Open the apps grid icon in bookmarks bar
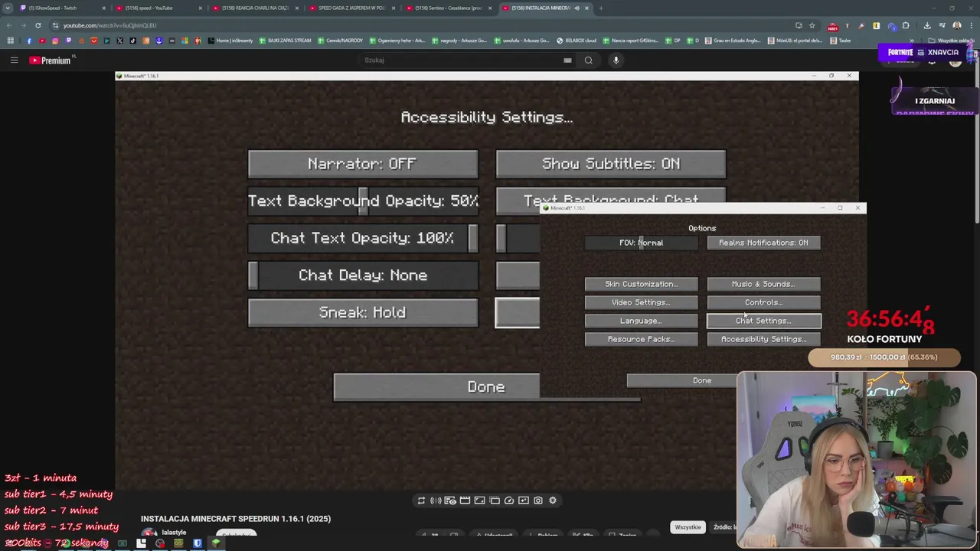The image size is (980, 551). click(10, 41)
